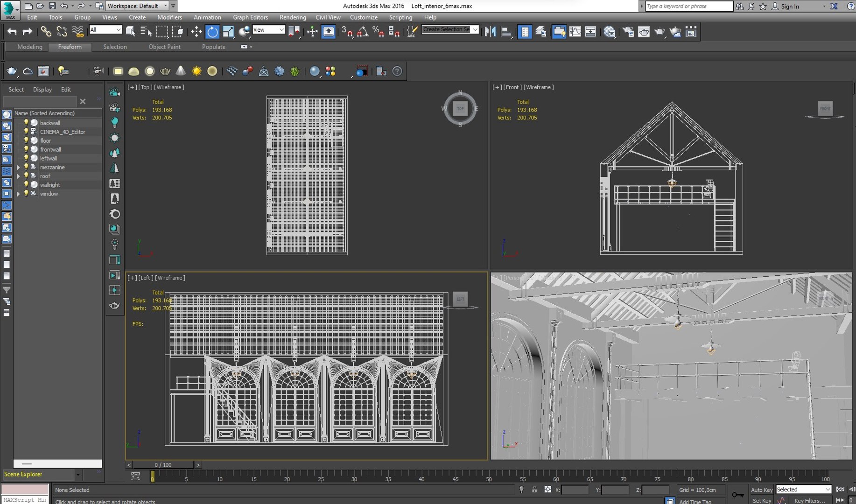Activate the Select and Uniform Scale tool

point(228,32)
